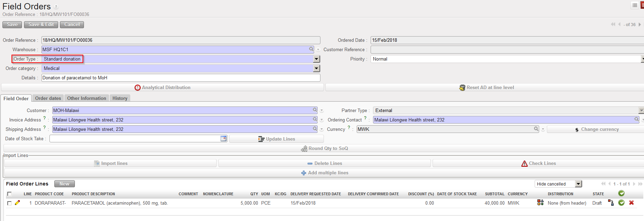This screenshot has height=221, width=644.
Task: Expand the Hide cancelled filter dropdown
Action: point(578,184)
